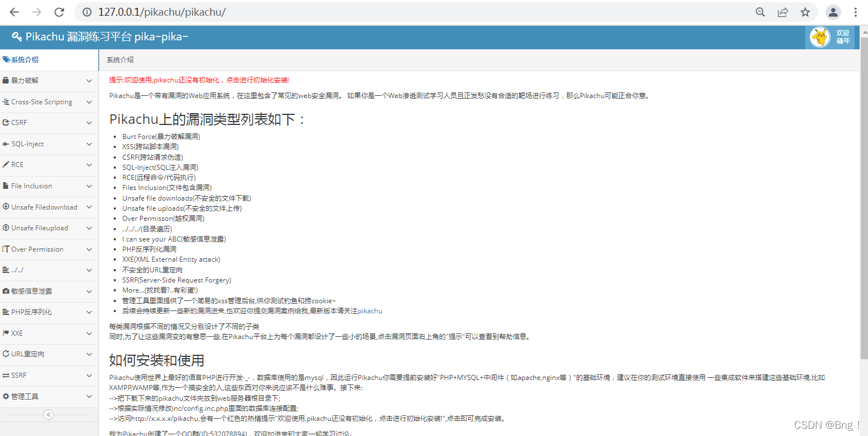868x436 pixels.
Task: Expand the Cross-Site Scripting section chevron
Action: coord(88,102)
